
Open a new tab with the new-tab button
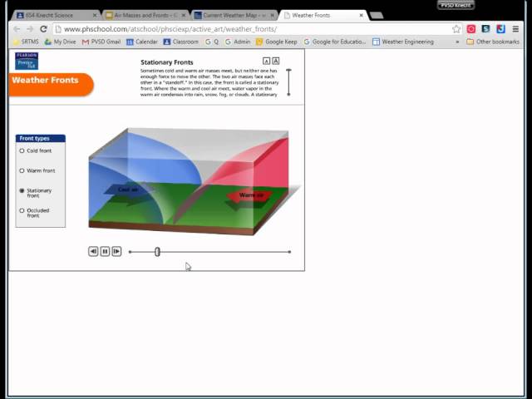coord(377,16)
